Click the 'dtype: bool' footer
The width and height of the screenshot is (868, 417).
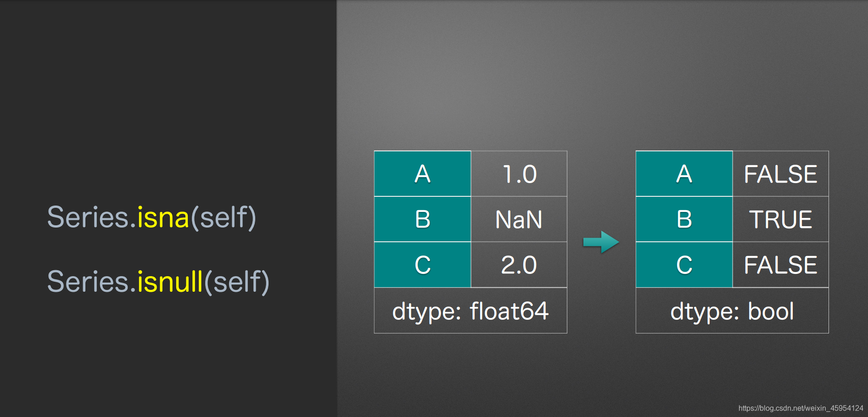pos(732,311)
